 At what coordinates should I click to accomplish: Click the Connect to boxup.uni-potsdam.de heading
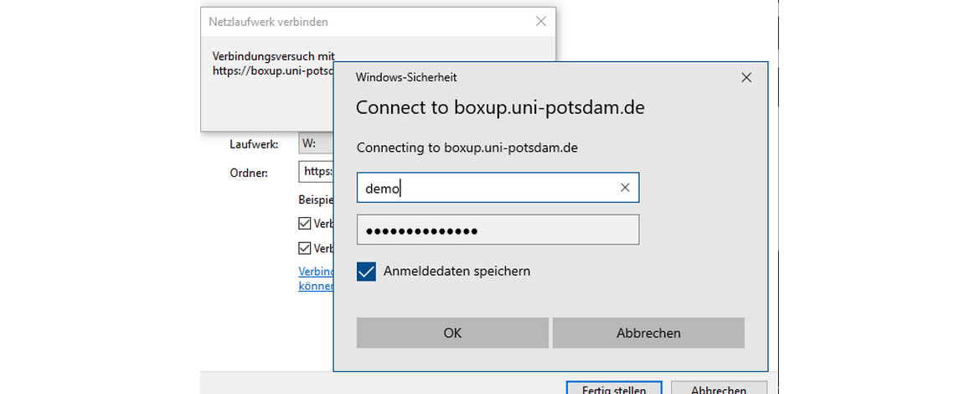[x=500, y=108]
